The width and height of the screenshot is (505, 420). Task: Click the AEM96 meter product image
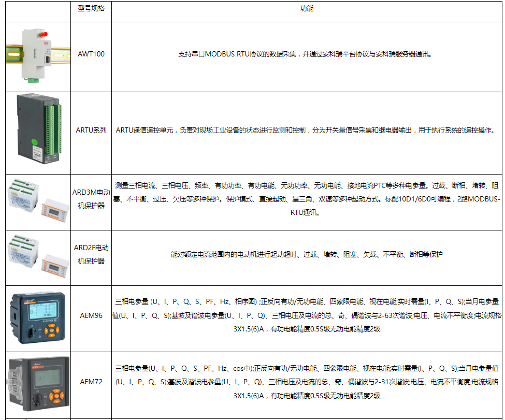[38, 318]
